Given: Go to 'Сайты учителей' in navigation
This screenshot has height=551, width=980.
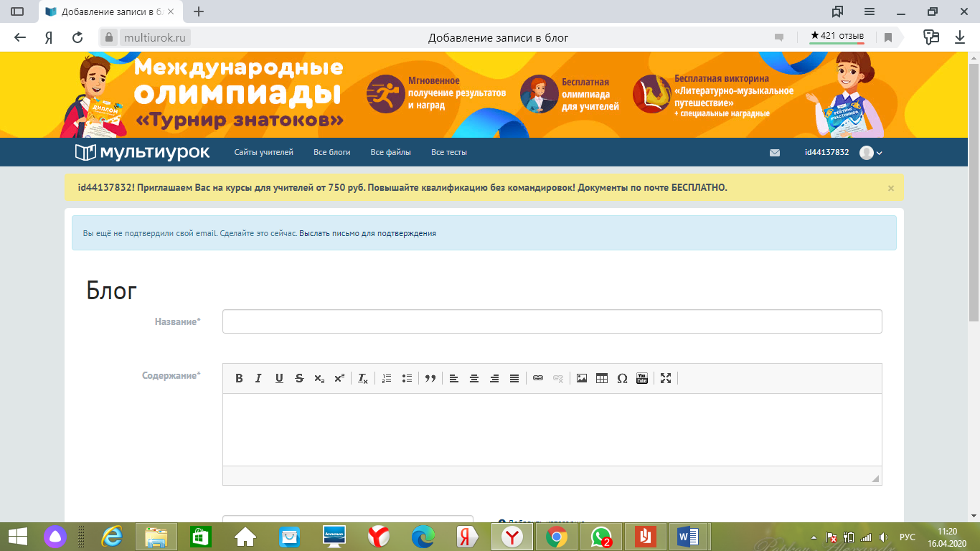Looking at the screenshot, I should (263, 152).
